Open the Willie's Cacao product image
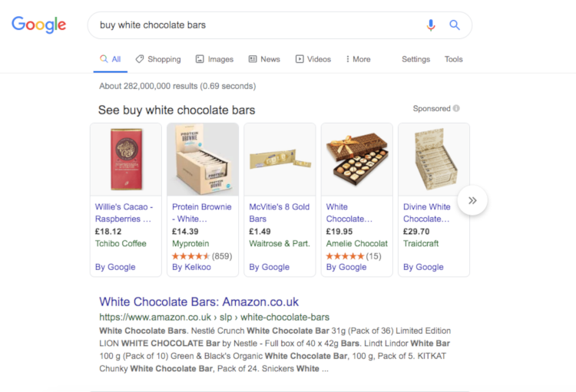Screen dimensions: 576x392 click(x=127, y=160)
